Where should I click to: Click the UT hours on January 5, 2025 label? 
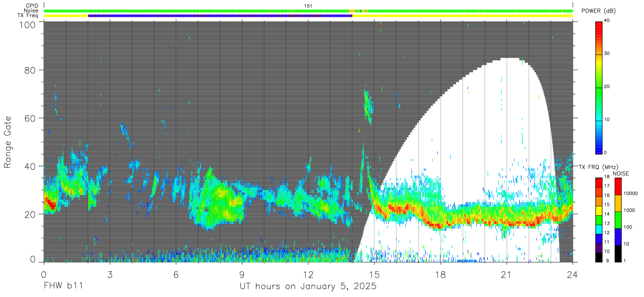308,287
